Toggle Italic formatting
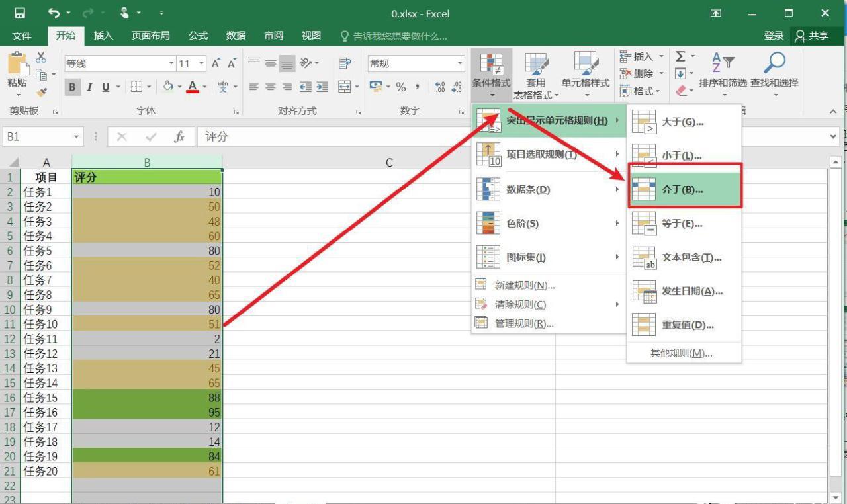This screenshot has width=847, height=504. [x=89, y=87]
